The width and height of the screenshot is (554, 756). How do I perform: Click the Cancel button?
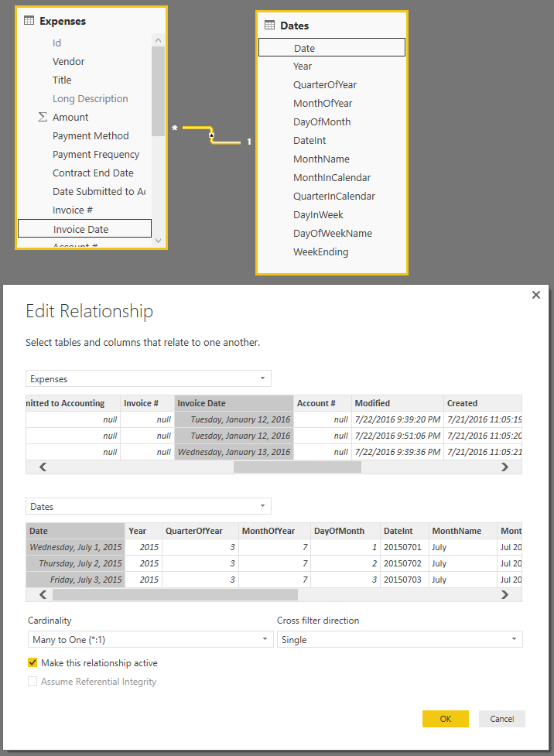pos(502,718)
